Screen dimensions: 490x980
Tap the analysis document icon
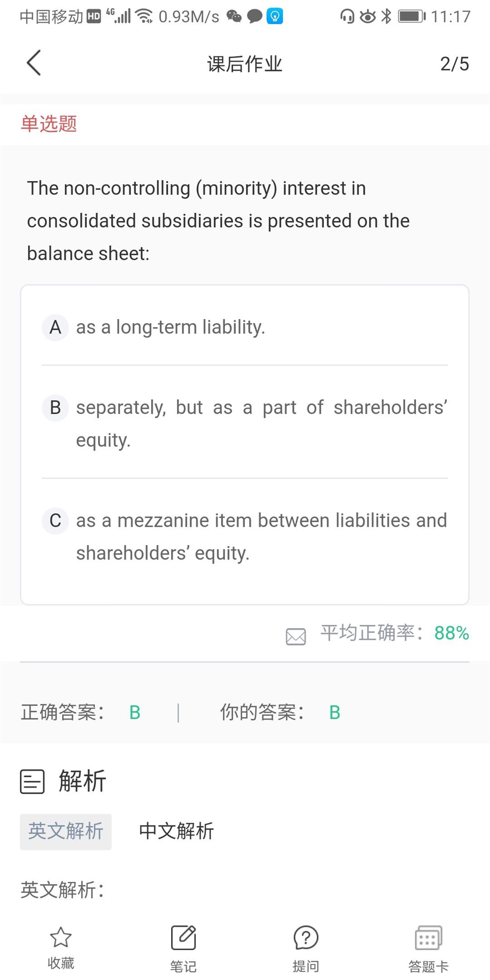pos(32,781)
